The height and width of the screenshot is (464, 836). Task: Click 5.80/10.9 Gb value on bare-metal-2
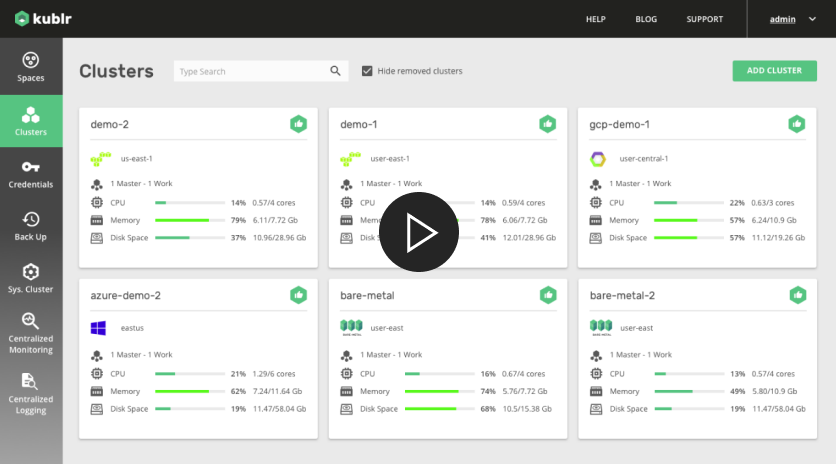[x=775, y=391]
